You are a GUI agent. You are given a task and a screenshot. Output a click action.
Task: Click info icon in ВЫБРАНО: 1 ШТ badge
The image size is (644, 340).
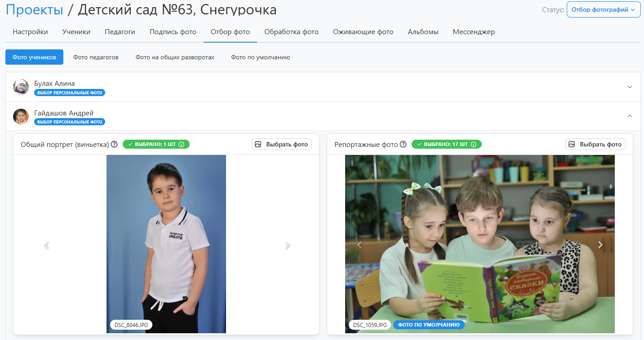[x=182, y=144]
